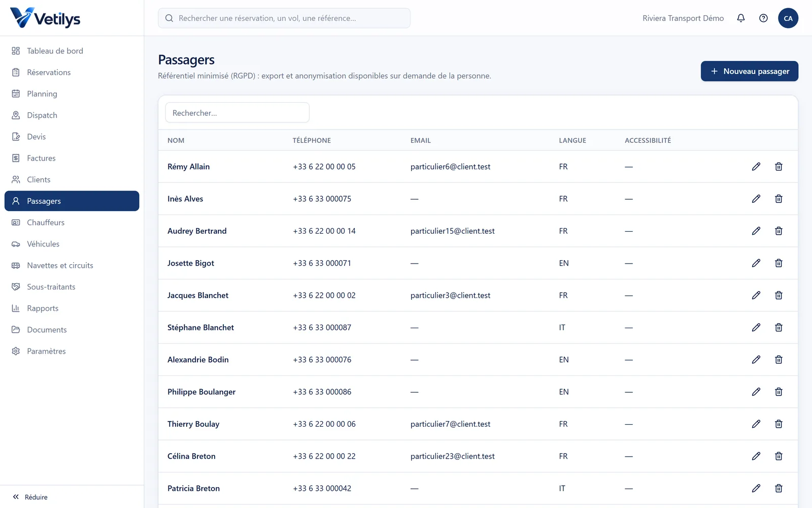Screen dimensions: 812x508
Task: Click phone number +33 6 33 000087
Action: 322,328
